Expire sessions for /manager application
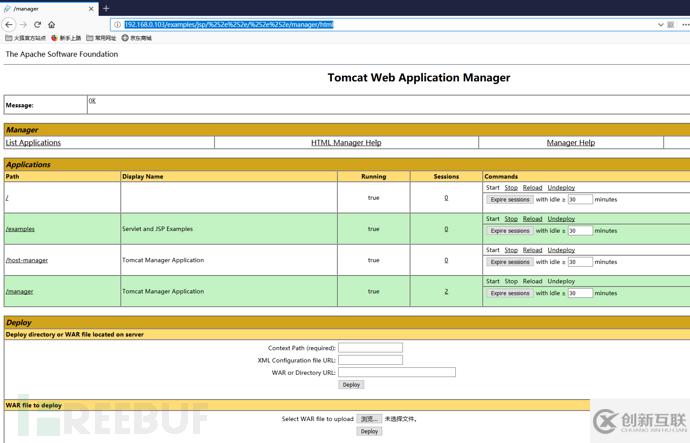690x443 pixels. pyautogui.click(x=510, y=293)
